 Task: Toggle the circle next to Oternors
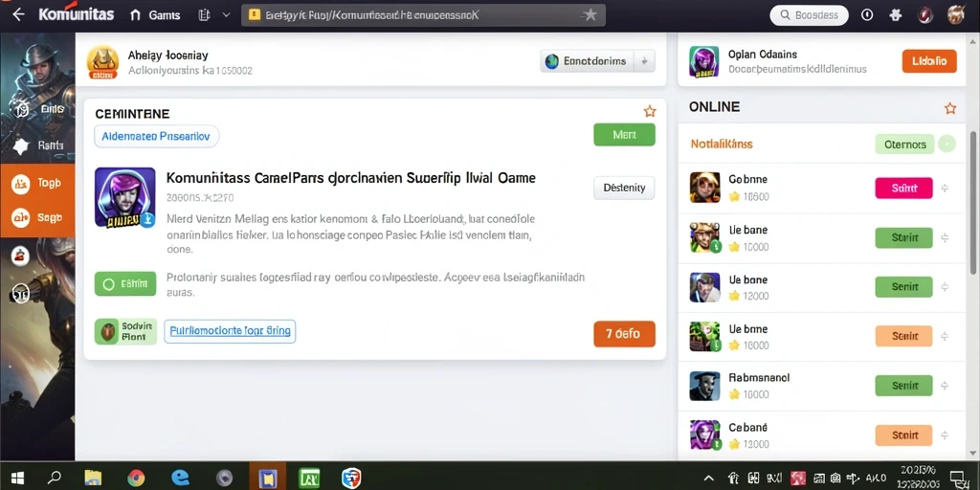tap(947, 145)
